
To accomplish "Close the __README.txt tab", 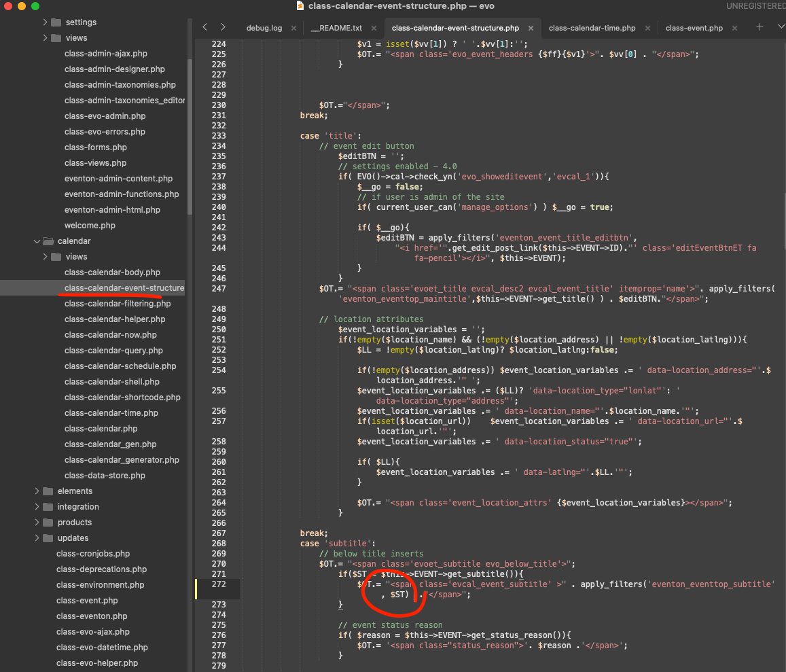I will 374,28.
